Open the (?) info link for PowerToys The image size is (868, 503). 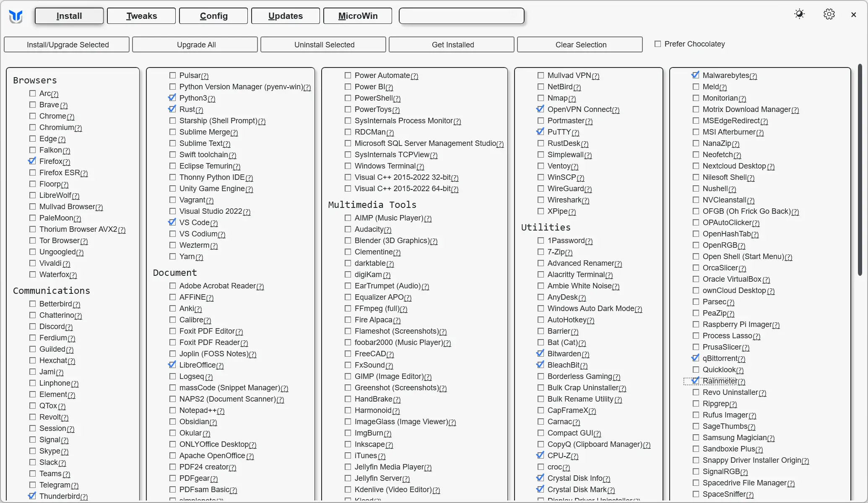click(396, 110)
